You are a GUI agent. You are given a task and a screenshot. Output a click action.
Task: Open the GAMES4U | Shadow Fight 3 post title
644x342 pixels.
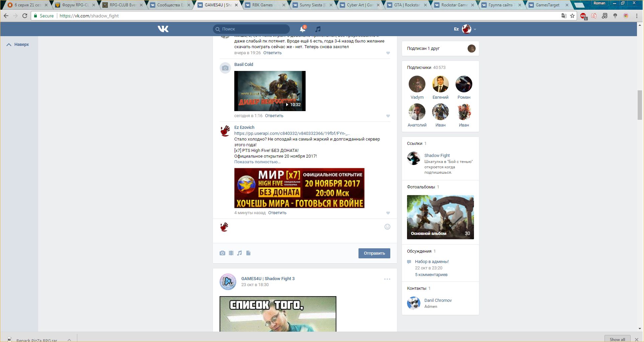coord(268,279)
